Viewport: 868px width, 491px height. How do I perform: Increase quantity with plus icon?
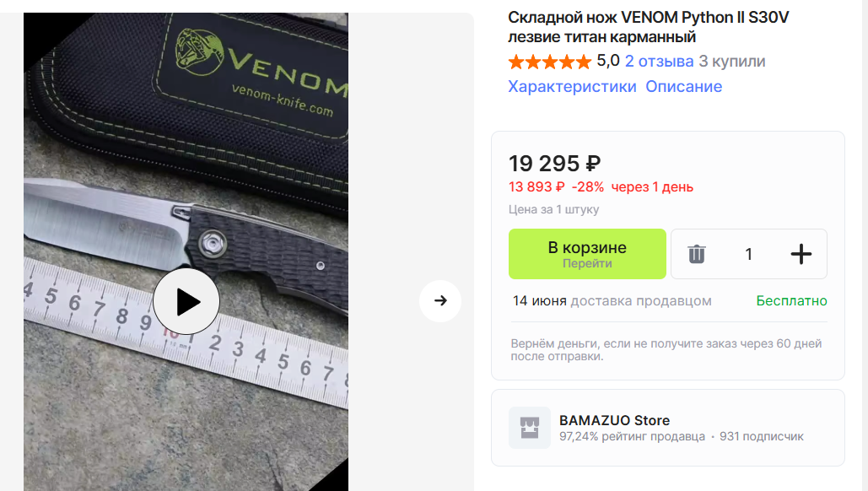(x=801, y=254)
